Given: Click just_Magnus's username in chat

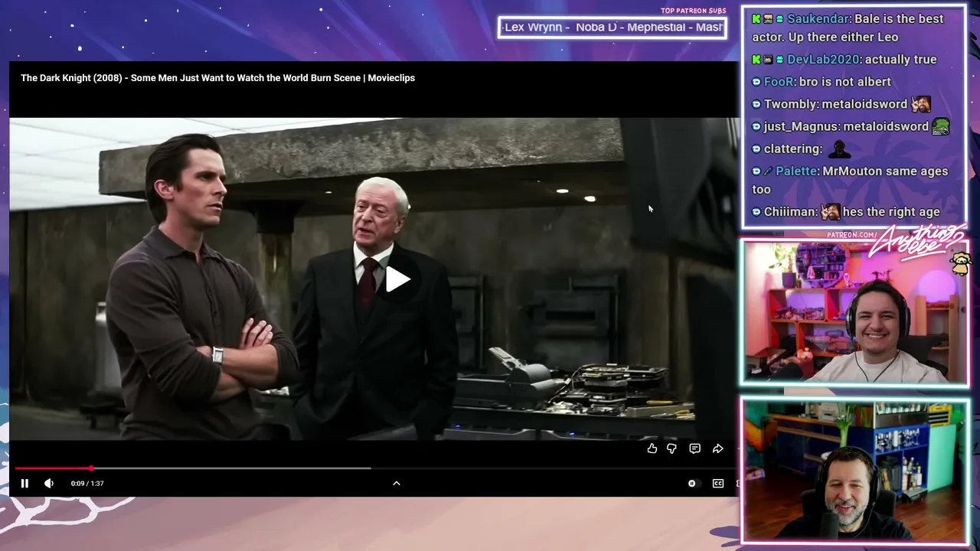Looking at the screenshot, I should [800, 126].
